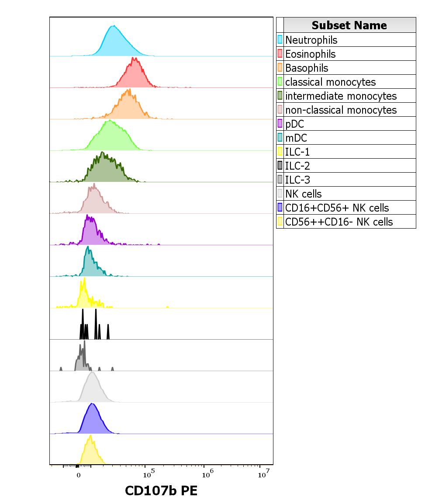Click the Eosinophils red legend swatch
Viewport: 425px width, 504px height.
280,54
